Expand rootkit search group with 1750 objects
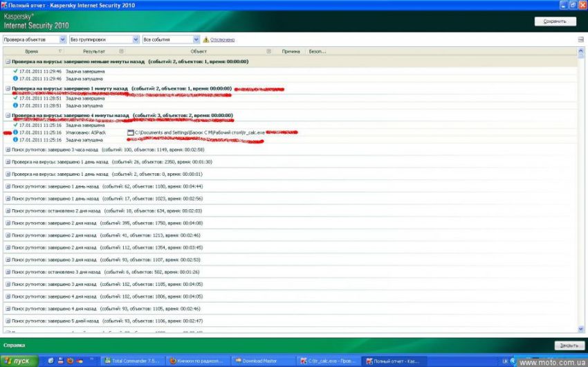Viewport: 588px width, 367px height. click(x=8, y=223)
